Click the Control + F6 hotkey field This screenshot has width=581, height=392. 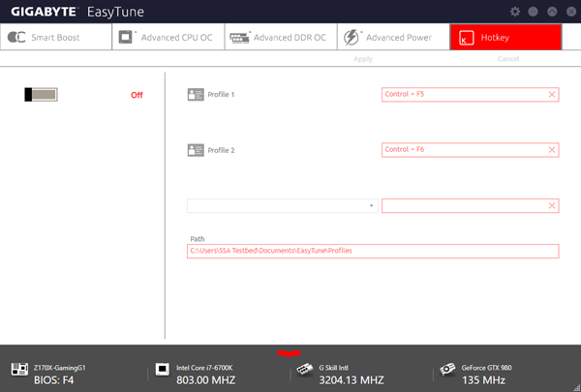tap(471, 150)
